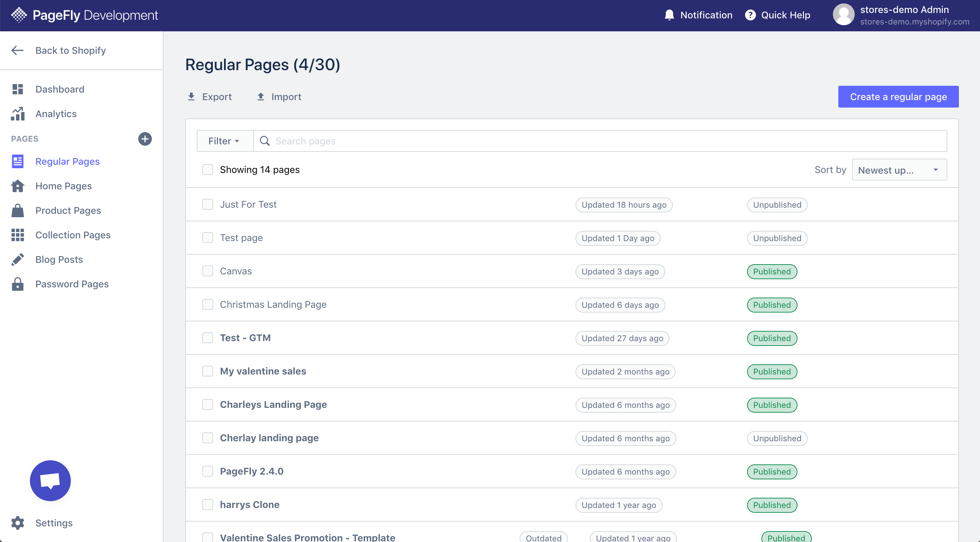The image size is (980, 542).
Task: Open the stores-demo Admin avatar
Action: [x=843, y=14]
